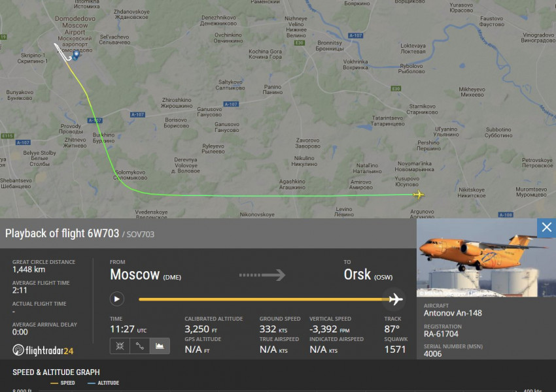Select Moscow (DME) origin airport

145,275
